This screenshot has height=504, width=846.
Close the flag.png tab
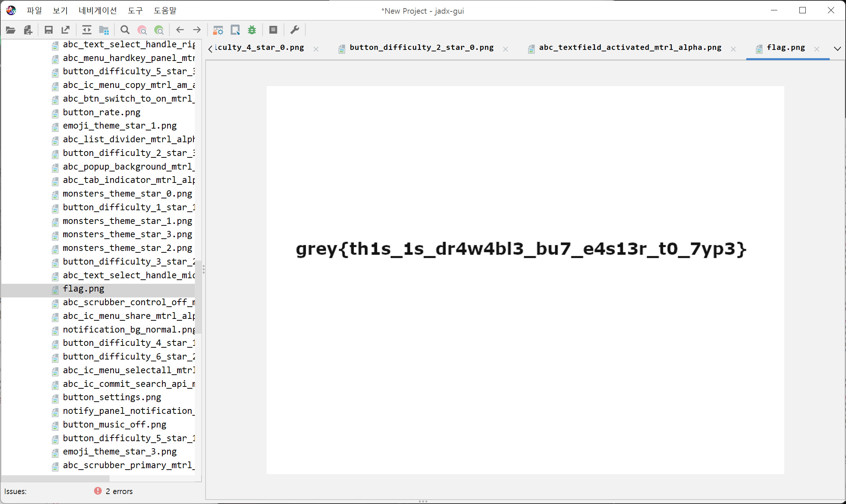click(x=817, y=49)
